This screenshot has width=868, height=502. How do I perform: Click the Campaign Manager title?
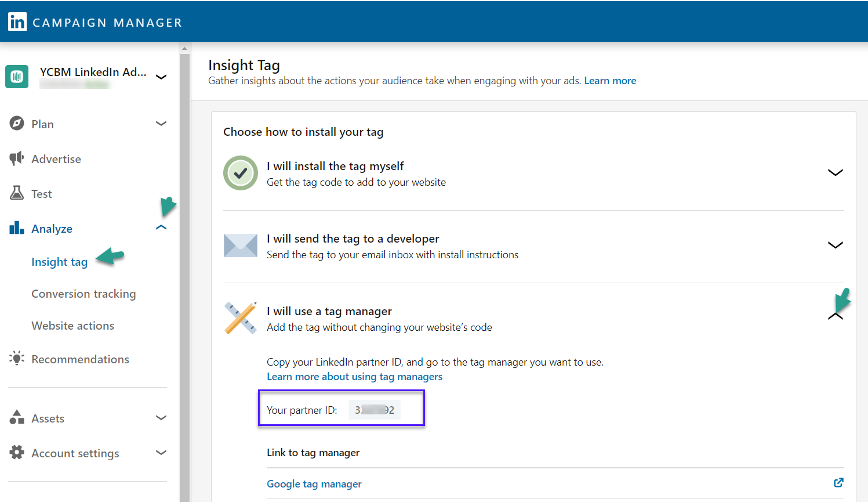point(107,23)
